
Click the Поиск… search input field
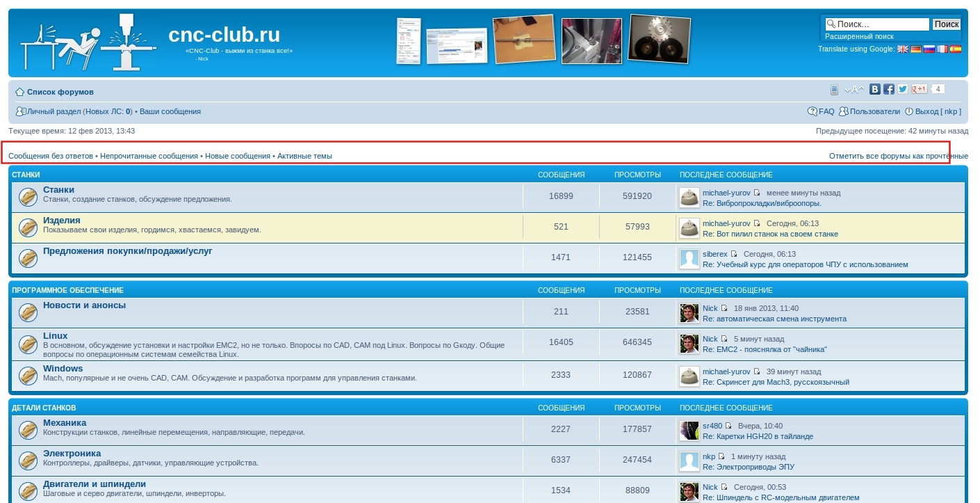[876, 24]
